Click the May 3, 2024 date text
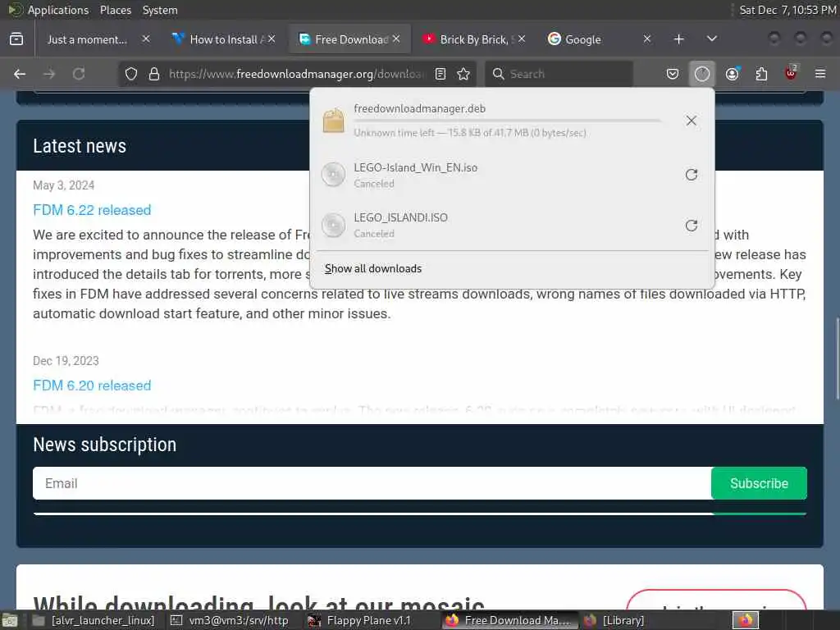 pyautogui.click(x=63, y=185)
